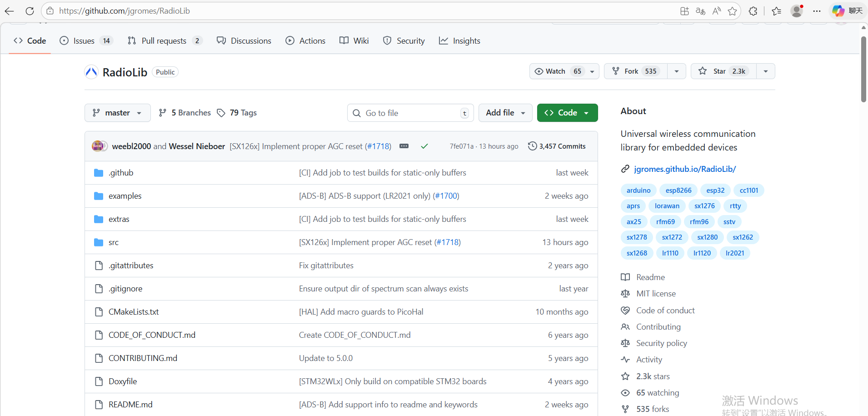Open pull request #1718 in latest commit

point(378,146)
